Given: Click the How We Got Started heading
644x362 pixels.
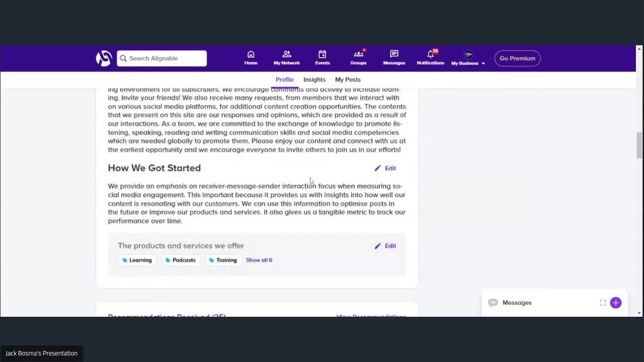Looking at the screenshot, I should point(154,168).
